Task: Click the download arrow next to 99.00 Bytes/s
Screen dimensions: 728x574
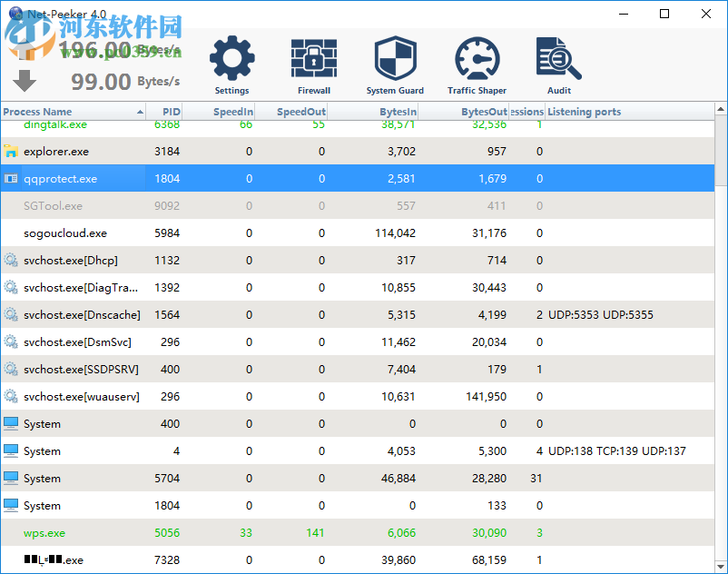Action: pyautogui.click(x=24, y=81)
